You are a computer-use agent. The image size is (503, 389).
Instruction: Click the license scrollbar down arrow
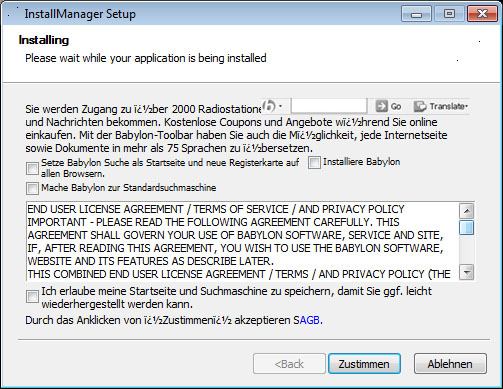[x=467, y=272]
